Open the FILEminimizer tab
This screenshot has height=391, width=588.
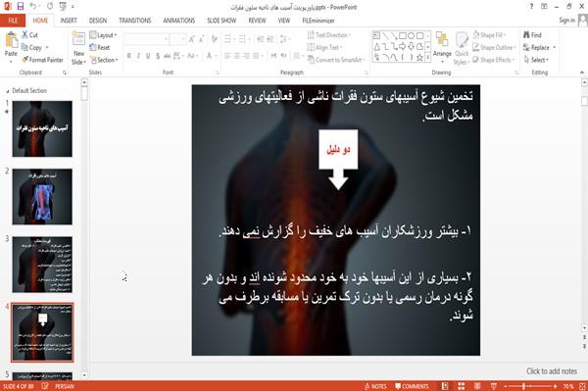[318, 21]
